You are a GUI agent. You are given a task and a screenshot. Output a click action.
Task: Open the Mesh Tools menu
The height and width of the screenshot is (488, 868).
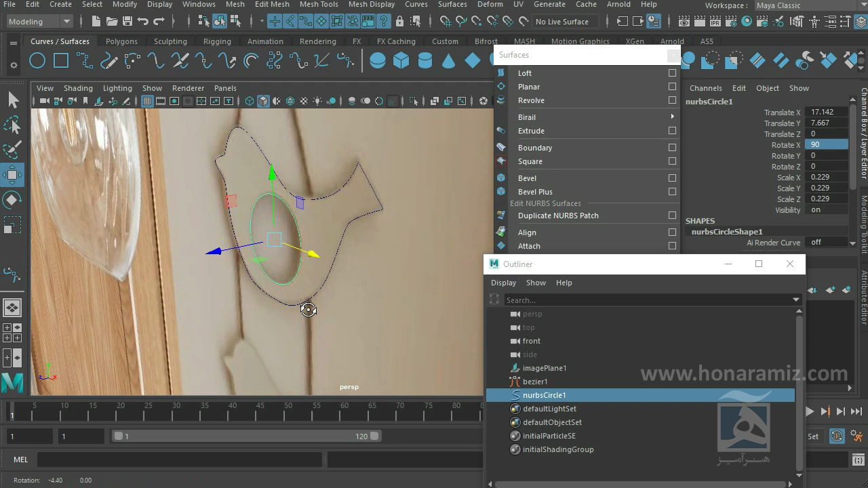pos(319,4)
